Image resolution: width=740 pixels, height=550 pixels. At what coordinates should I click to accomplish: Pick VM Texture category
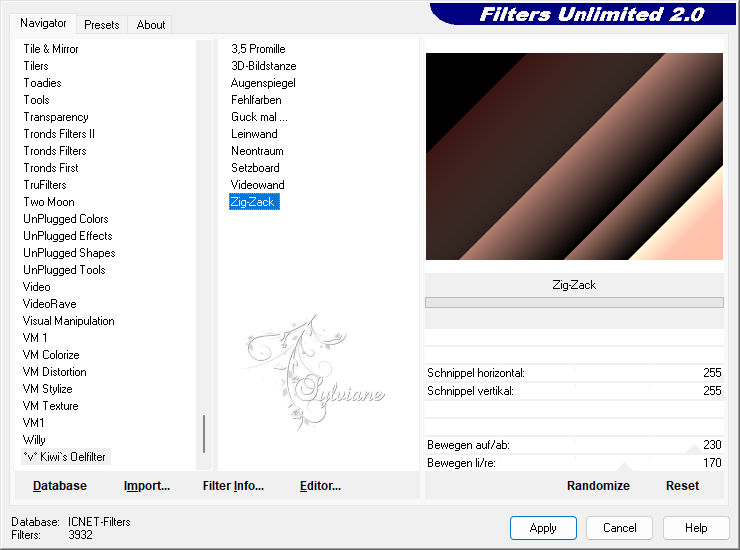coord(50,406)
